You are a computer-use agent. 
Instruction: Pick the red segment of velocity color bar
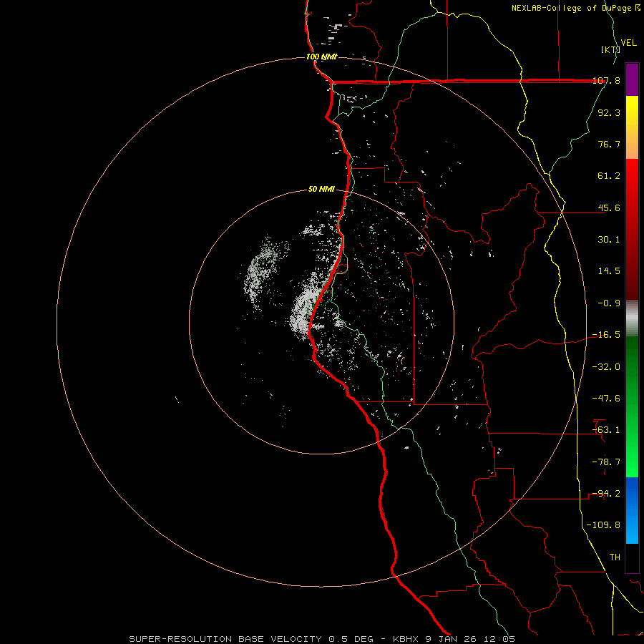click(632, 229)
